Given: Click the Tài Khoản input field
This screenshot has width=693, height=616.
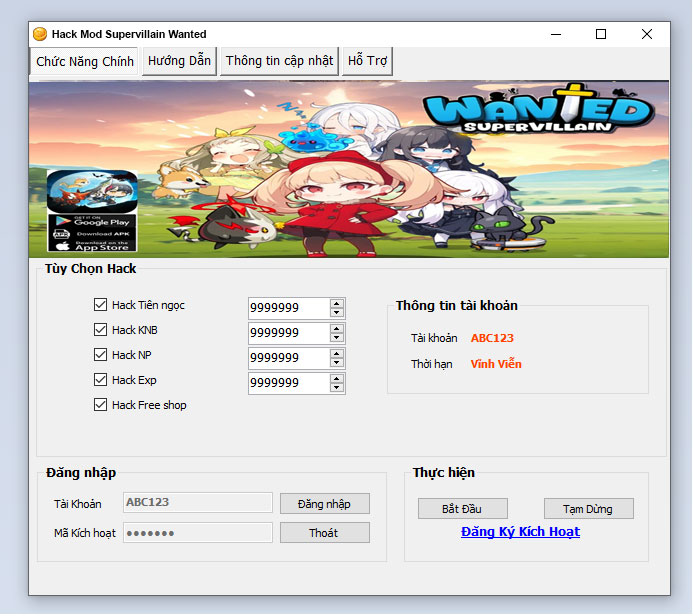Looking at the screenshot, I should tap(198, 503).
